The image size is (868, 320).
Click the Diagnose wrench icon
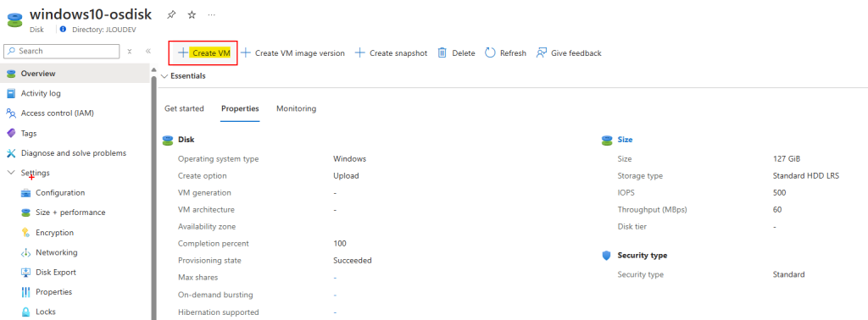pyautogui.click(x=10, y=153)
